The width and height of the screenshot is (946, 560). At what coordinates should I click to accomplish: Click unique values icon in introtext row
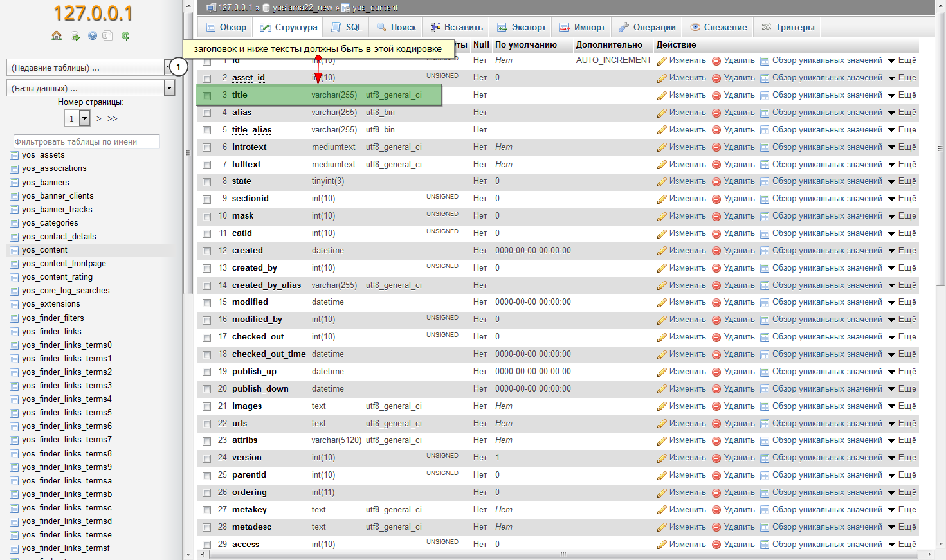coord(765,147)
